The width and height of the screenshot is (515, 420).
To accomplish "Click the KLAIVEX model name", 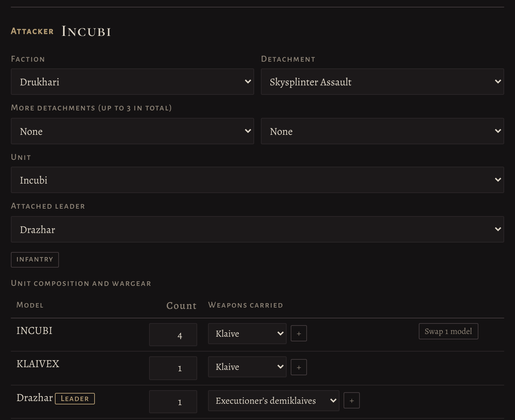I will (x=38, y=364).
